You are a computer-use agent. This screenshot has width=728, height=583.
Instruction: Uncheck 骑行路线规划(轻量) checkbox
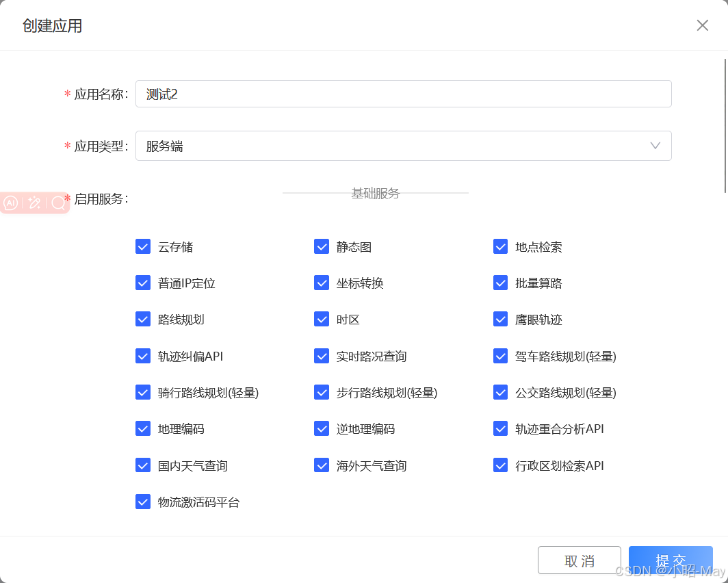tap(143, 392)
